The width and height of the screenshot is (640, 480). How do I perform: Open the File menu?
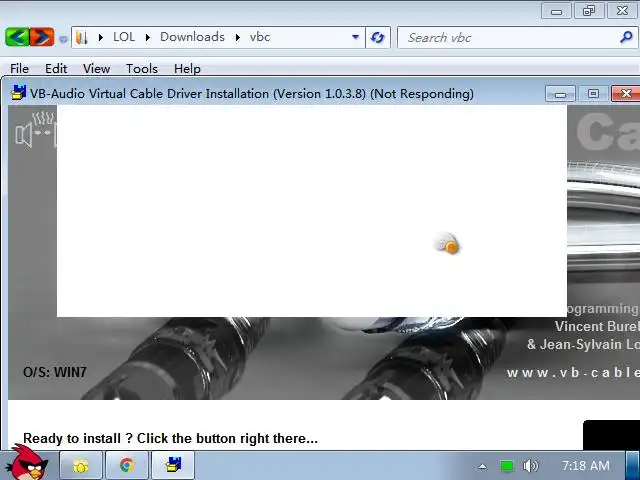[19, 69]
